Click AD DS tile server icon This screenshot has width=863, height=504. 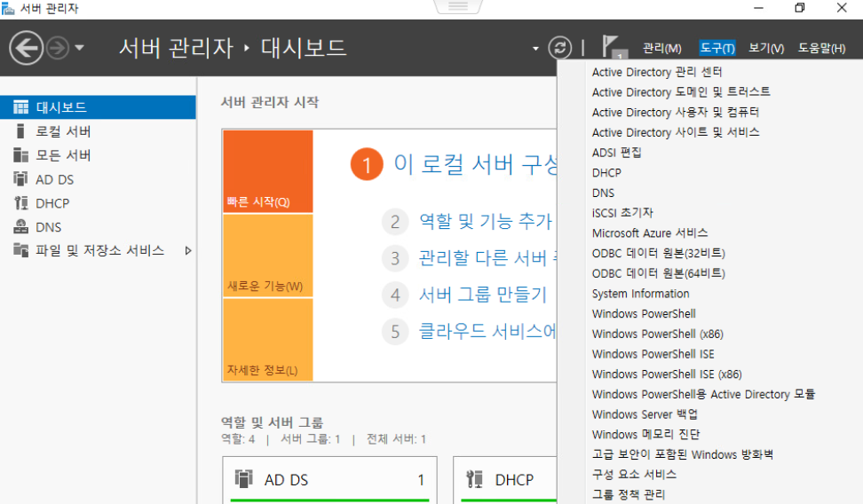[x=243, y=478]
